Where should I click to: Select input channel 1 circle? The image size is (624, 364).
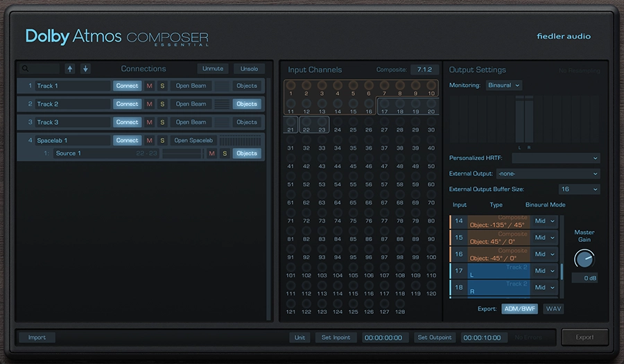click(x=291, y=85)
